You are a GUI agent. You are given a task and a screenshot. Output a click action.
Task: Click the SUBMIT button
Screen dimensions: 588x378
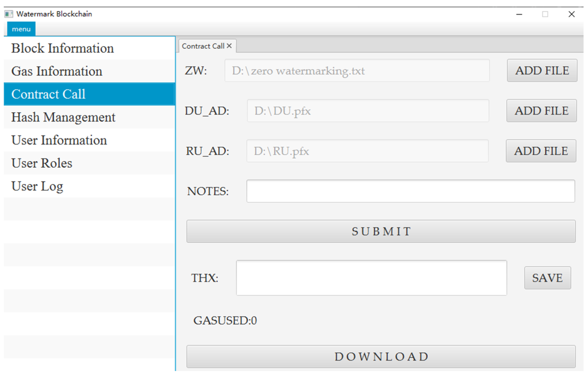point(381,232)
